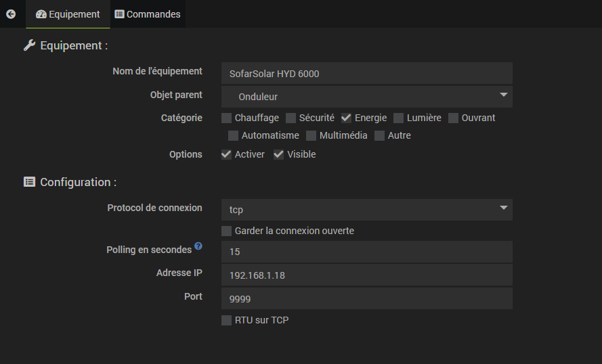602x364 pixels.
Task: Click the Adresse IP field
Action: point(366,275)
